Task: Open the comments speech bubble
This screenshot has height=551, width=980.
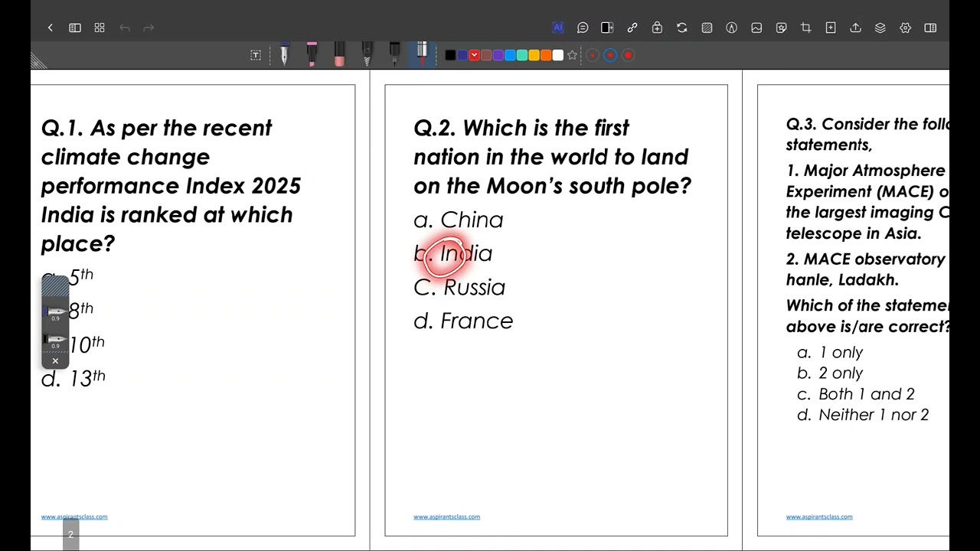Action: 583,28
